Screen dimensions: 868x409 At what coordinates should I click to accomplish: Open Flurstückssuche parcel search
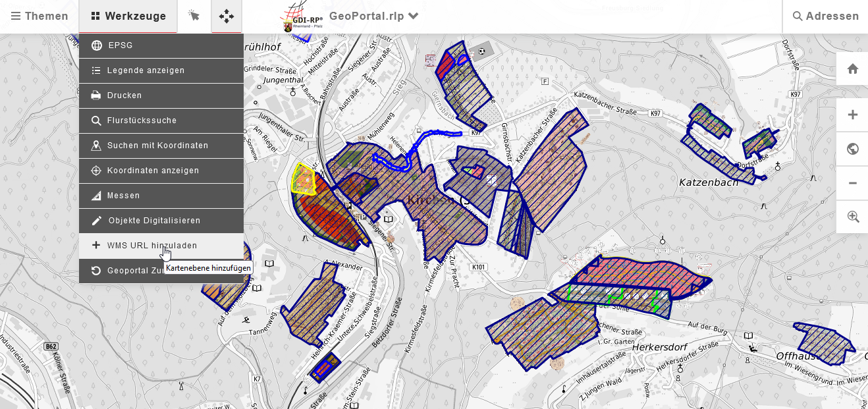(161, 121)
